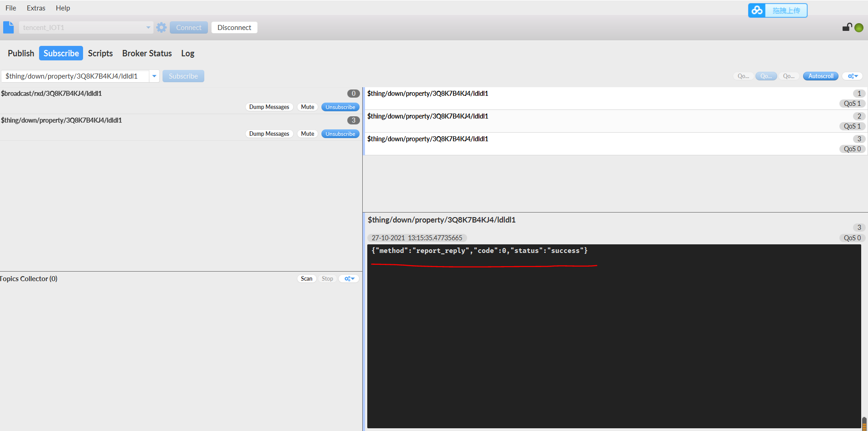The width and height of the screenshot is (868, 431).
Task: Click the Topics Collector (0) label
Action: click(29, 279)
